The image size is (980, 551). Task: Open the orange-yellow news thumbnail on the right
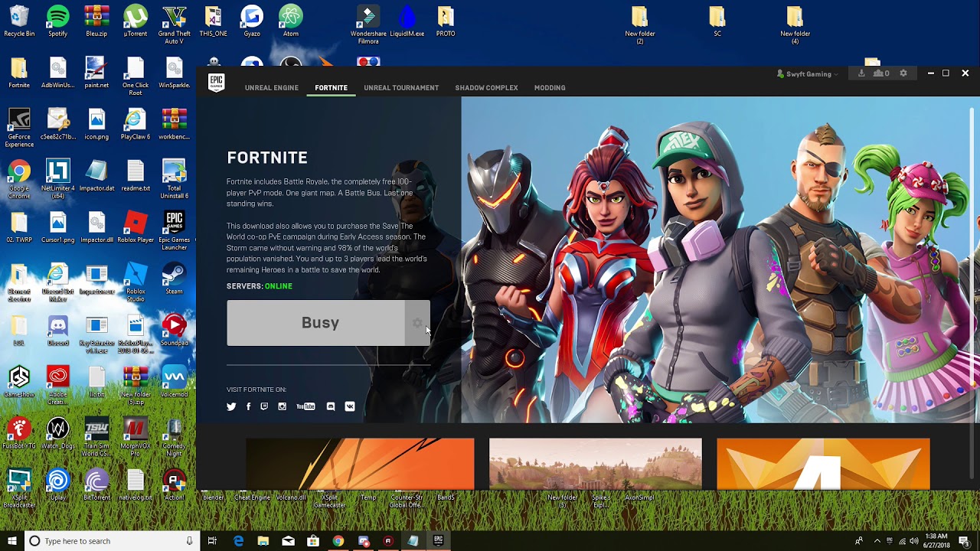823,464
